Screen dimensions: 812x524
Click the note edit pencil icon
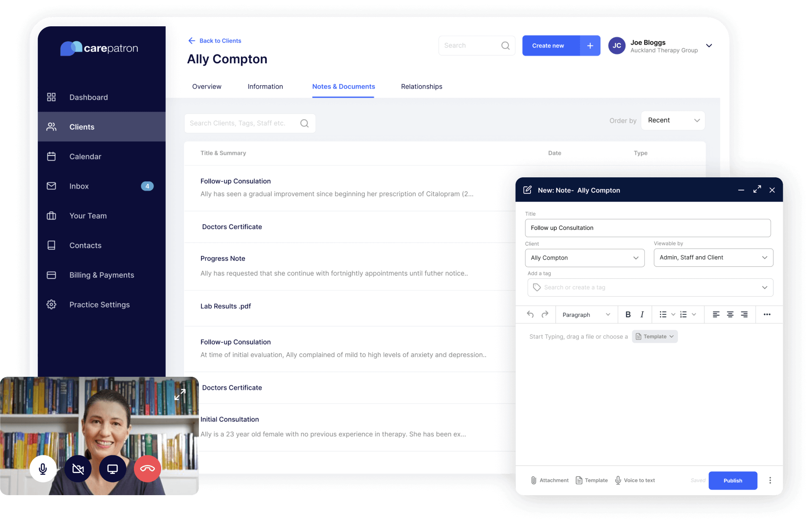click(x=527, y=190)
